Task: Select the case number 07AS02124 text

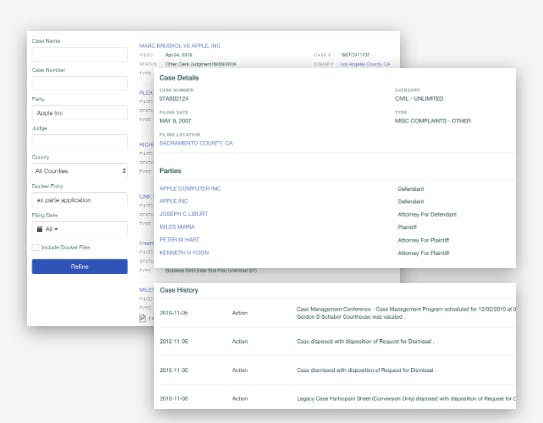Action: point(174,99)
